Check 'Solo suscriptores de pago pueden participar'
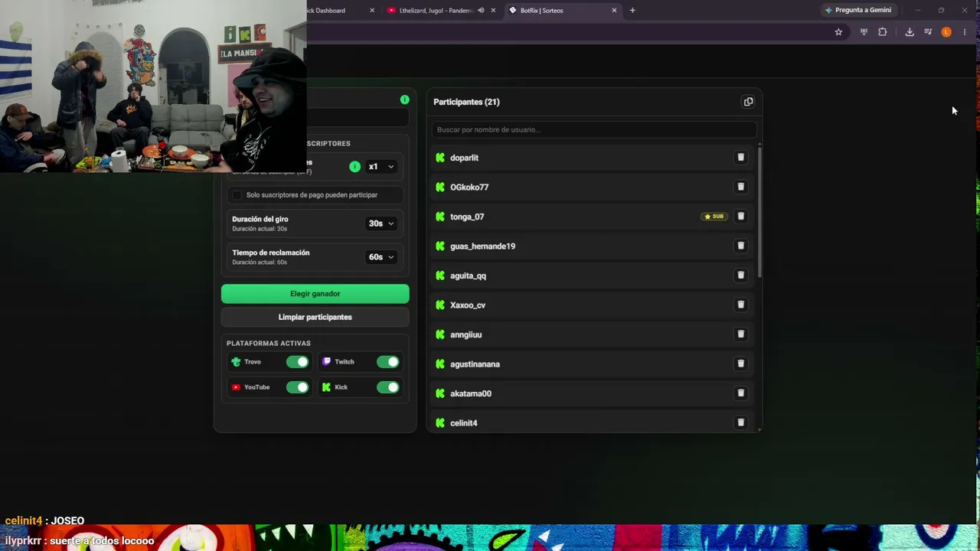 click(237, 195)
